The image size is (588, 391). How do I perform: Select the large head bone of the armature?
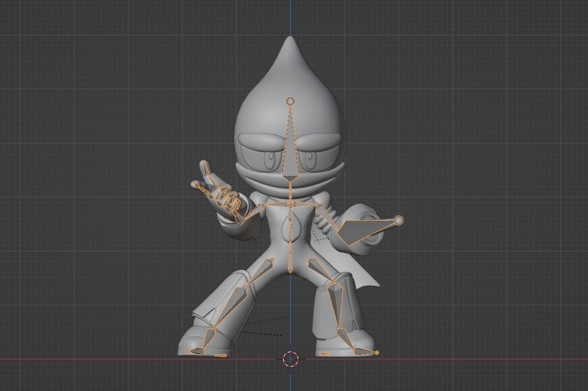(289, 150)
